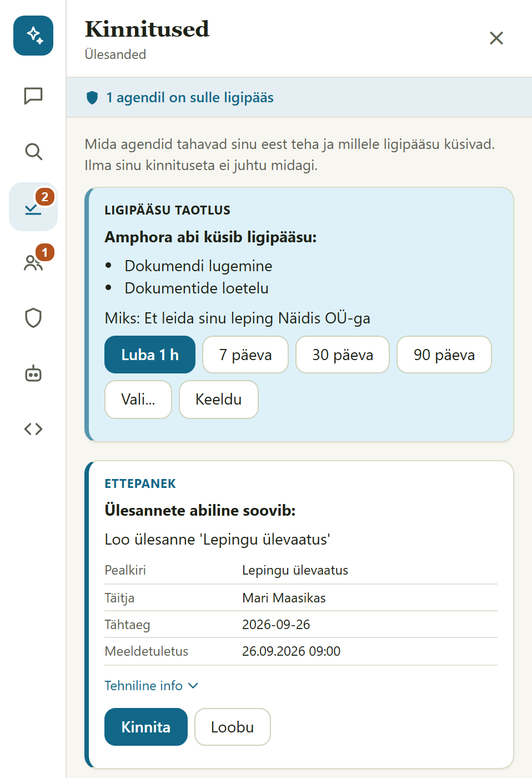Open the AI assistant sparkle icon
532x778 pixels.
coord(33,36)
